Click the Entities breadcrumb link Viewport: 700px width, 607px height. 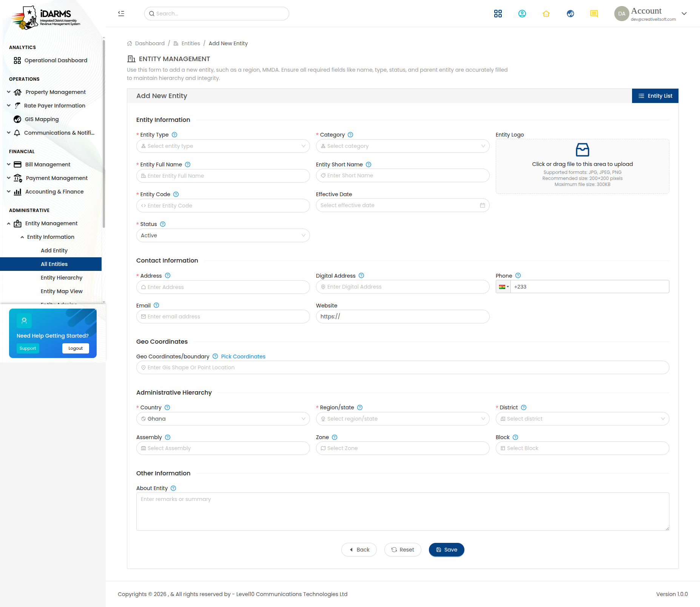tap(191, 43)
